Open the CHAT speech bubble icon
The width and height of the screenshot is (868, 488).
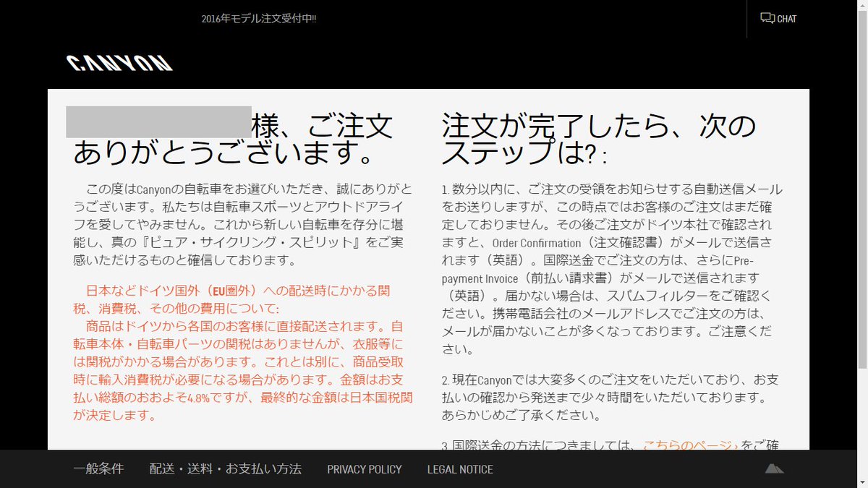click(x=767, y=18)
